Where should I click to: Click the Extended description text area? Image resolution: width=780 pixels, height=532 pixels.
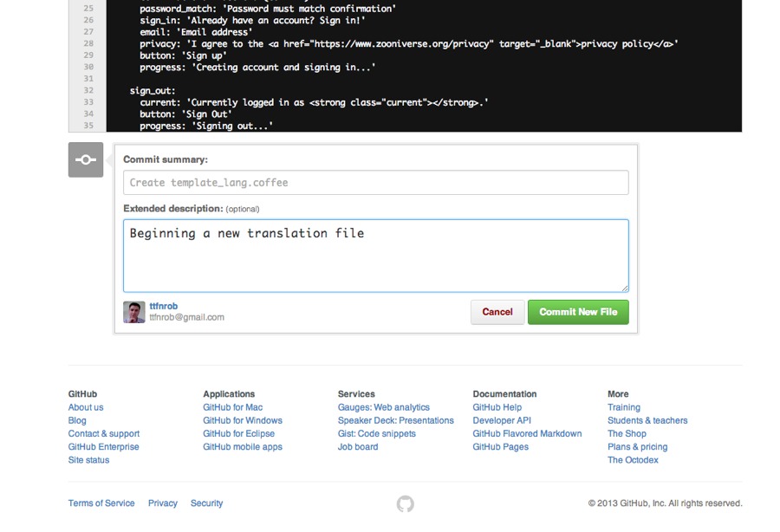pos(375,256)
